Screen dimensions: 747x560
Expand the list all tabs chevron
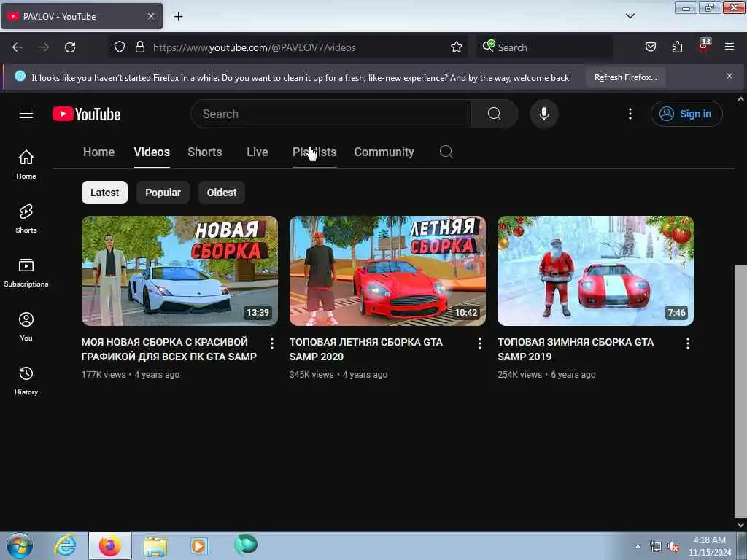(630, 16)
